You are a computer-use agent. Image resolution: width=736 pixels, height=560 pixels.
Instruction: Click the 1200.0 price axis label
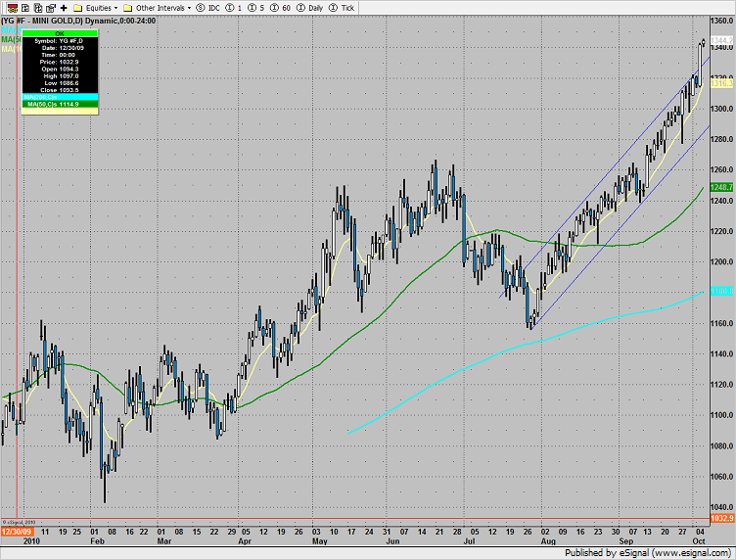click(723, 262)
